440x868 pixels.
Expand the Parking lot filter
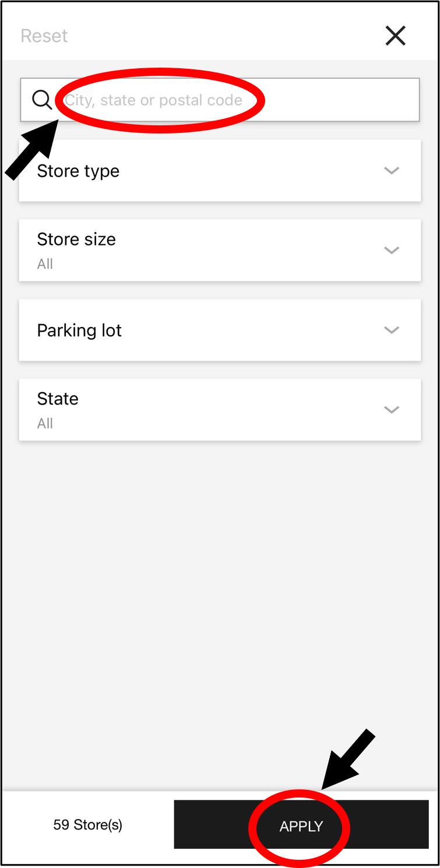220,330
